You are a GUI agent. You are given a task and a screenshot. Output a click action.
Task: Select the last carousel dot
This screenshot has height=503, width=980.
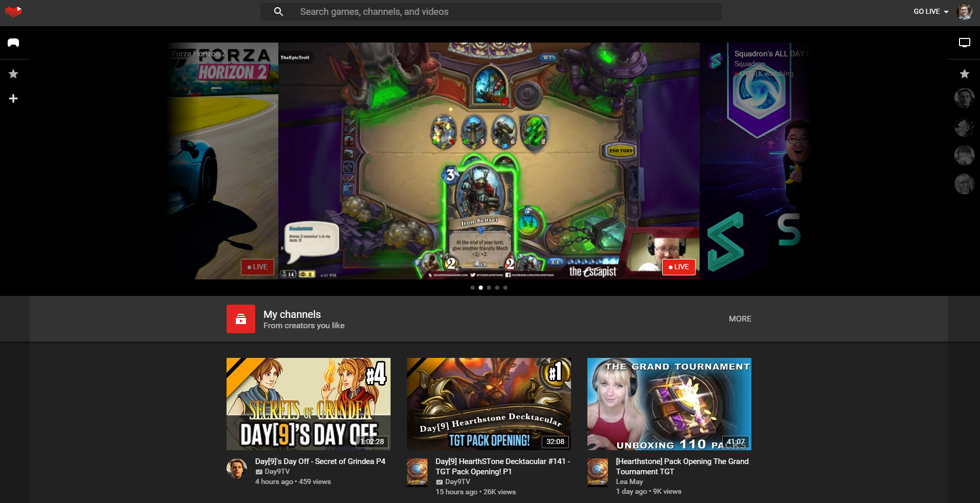click(505, 288)
